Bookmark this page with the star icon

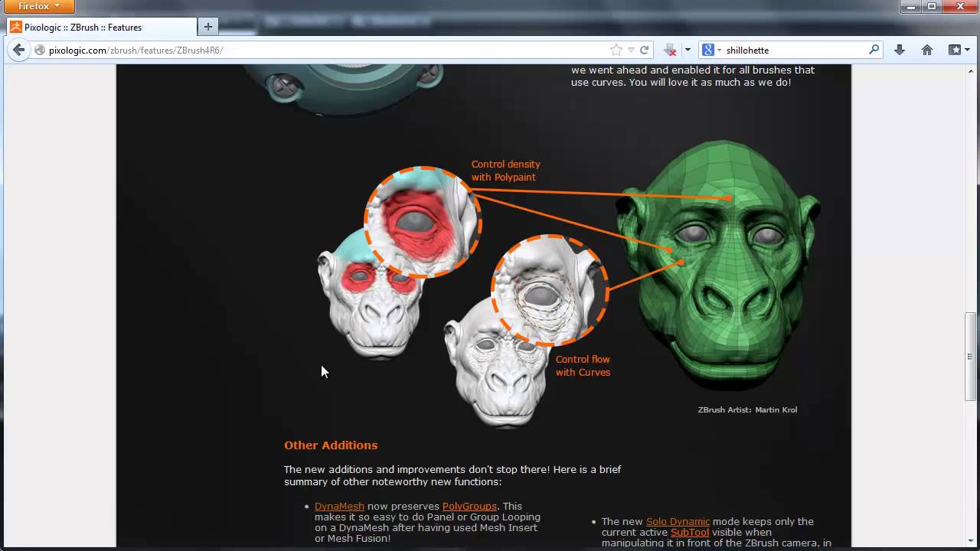coord(616,51)
